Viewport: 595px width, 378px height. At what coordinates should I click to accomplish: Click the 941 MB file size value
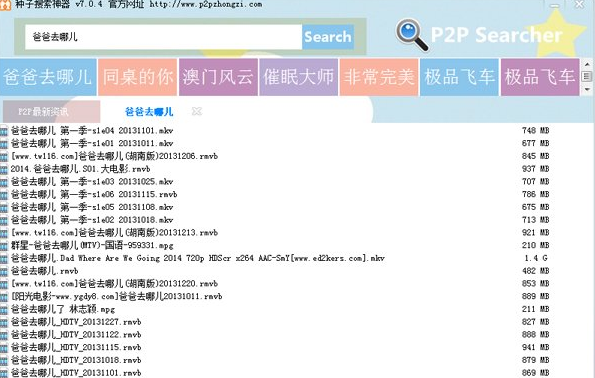535,347
